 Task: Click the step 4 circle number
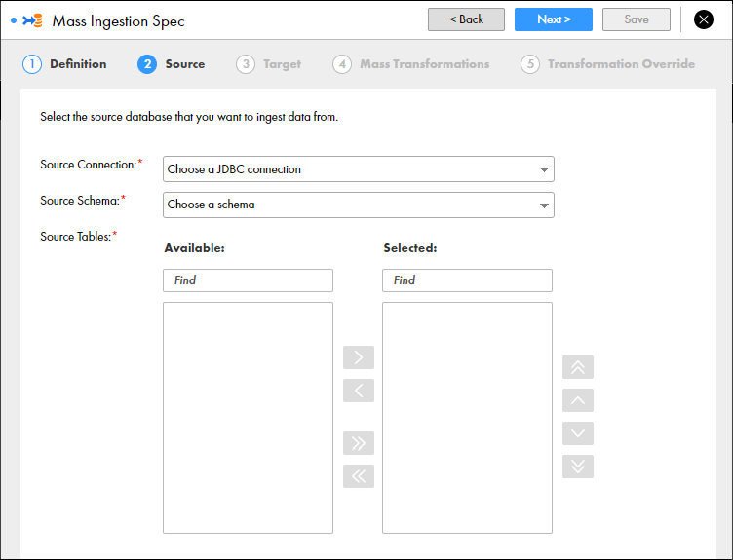point(342,64)
